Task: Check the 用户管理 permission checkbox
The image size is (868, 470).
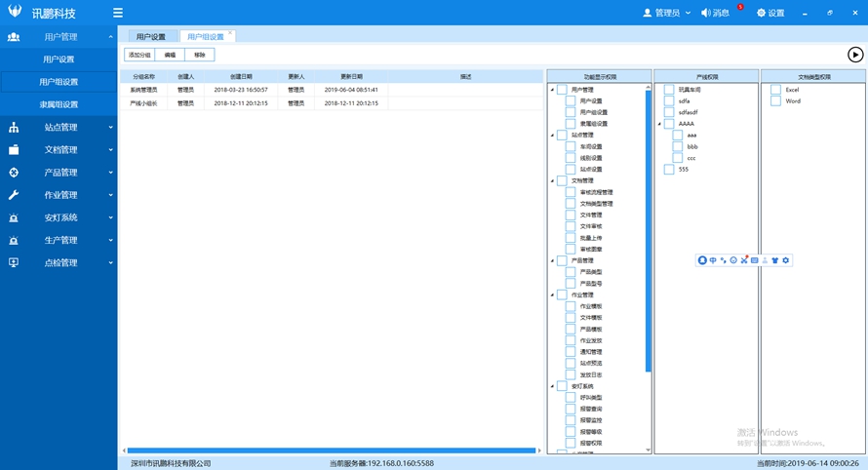Action: pyautogui.click(x=562, y=90)
